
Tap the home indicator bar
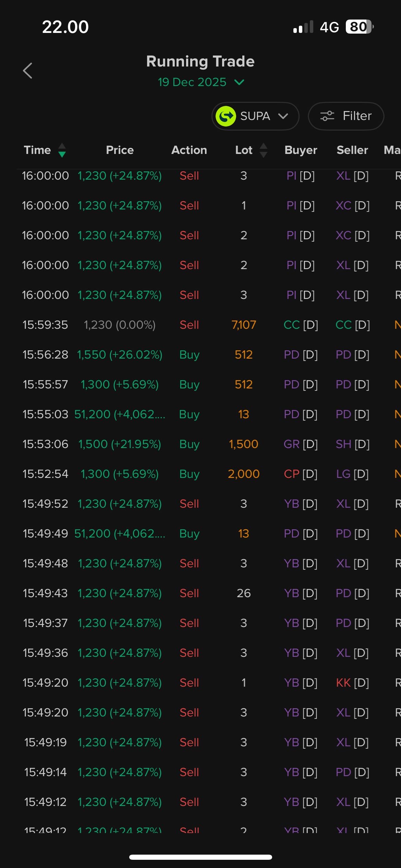pos(200,857)
